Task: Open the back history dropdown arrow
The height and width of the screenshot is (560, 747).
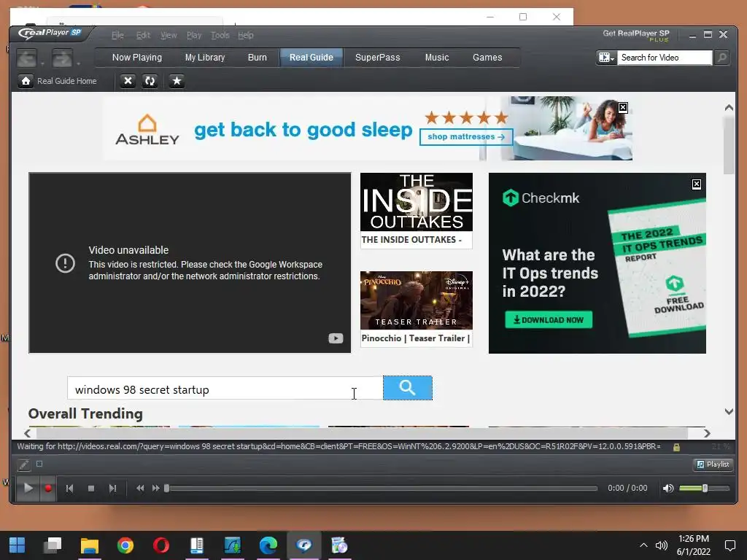Action: [x=42, y=63]
